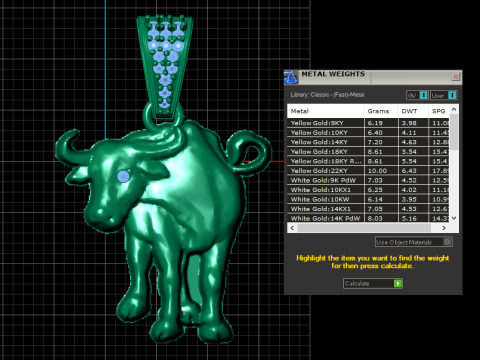Click the Calculate button

click(x=373, y=284)
